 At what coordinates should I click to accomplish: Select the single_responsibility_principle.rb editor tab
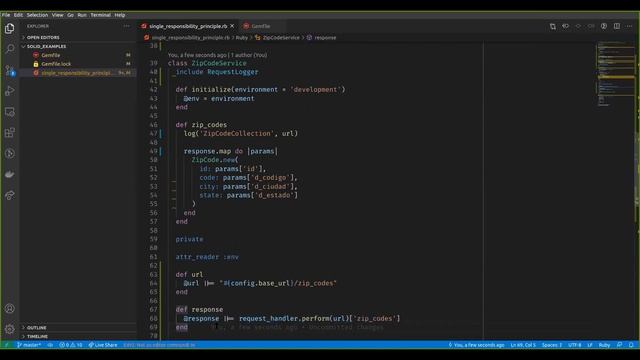tap(188, 26)
